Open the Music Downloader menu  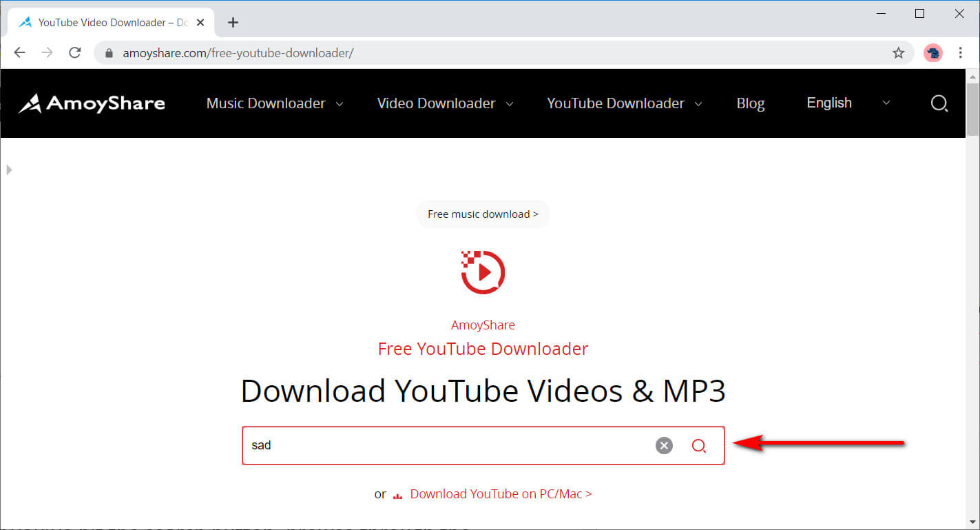point(266,103)
